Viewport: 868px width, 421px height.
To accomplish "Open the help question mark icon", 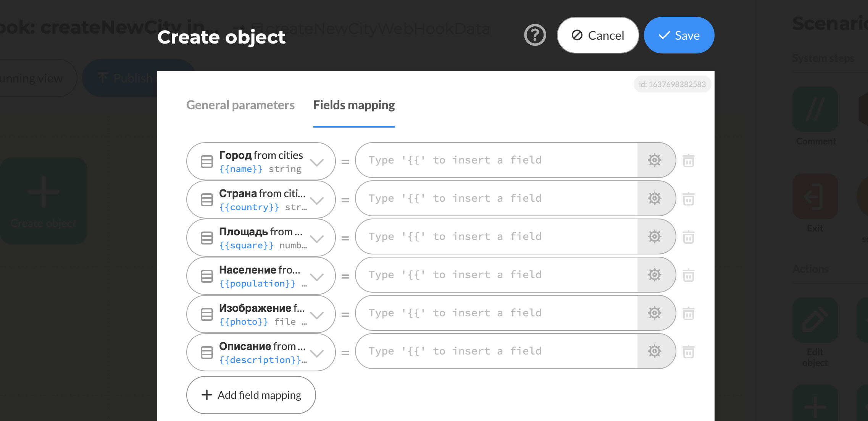I will coord(535,35).
